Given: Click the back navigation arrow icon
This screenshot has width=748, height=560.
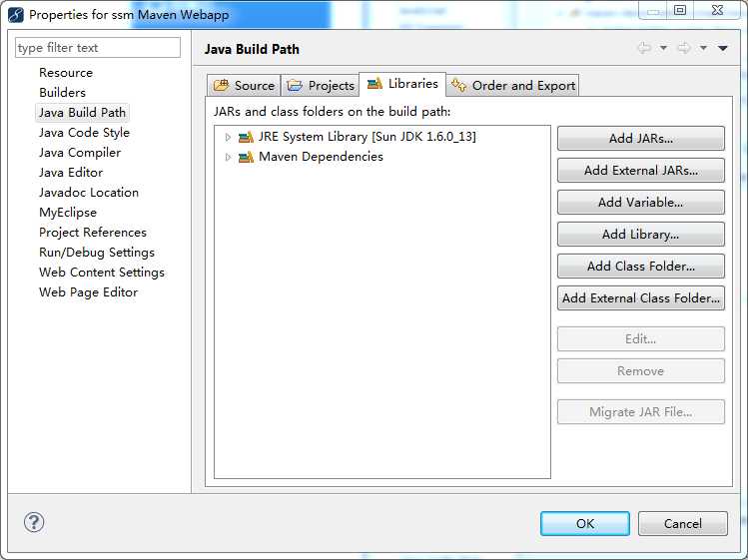Looking at the screenshot, I should (x=644, y=48).
